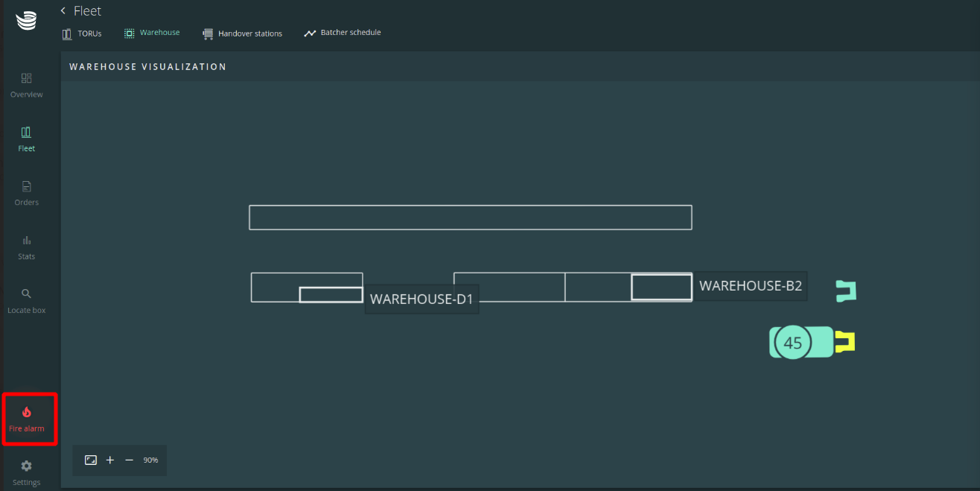The image size is (980, 491).
Task: Click the WAREHOUSE-B2 label
Action: click(x=751, y=285)
